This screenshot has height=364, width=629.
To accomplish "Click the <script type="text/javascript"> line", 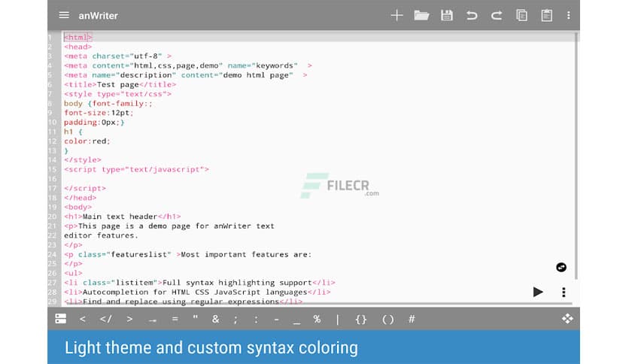I will click(x=136, y=169).
